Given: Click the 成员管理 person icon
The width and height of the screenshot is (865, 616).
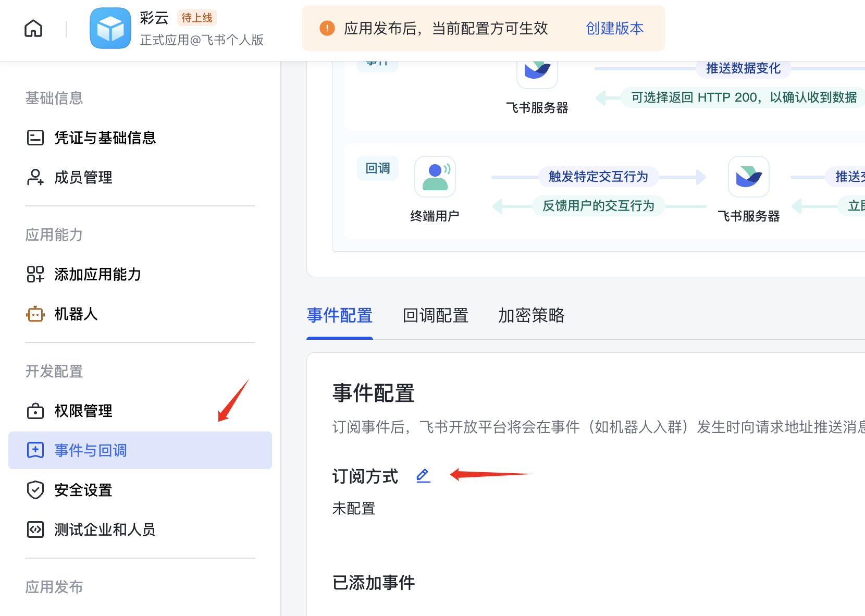Looking at the screenshot, I should point(34,177).
